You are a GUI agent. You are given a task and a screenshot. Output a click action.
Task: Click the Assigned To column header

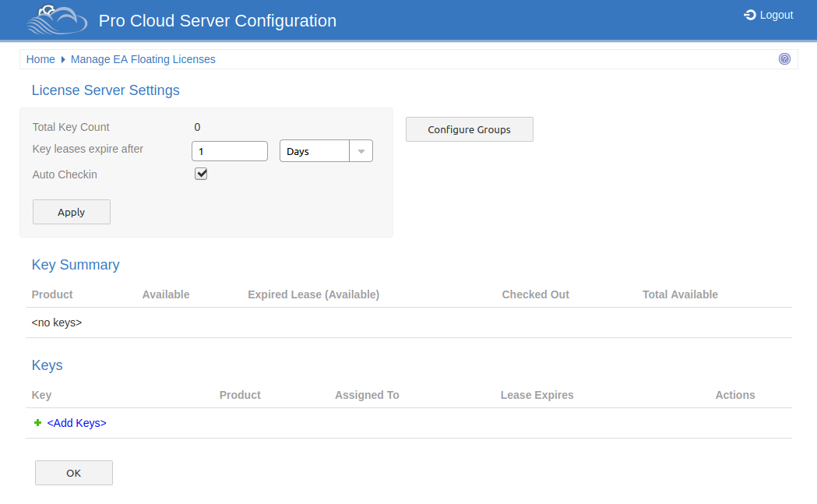point(367,395)
